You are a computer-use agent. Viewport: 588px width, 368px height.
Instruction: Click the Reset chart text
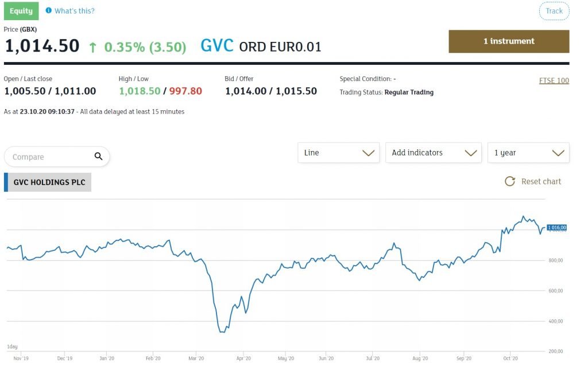[541, 181]
